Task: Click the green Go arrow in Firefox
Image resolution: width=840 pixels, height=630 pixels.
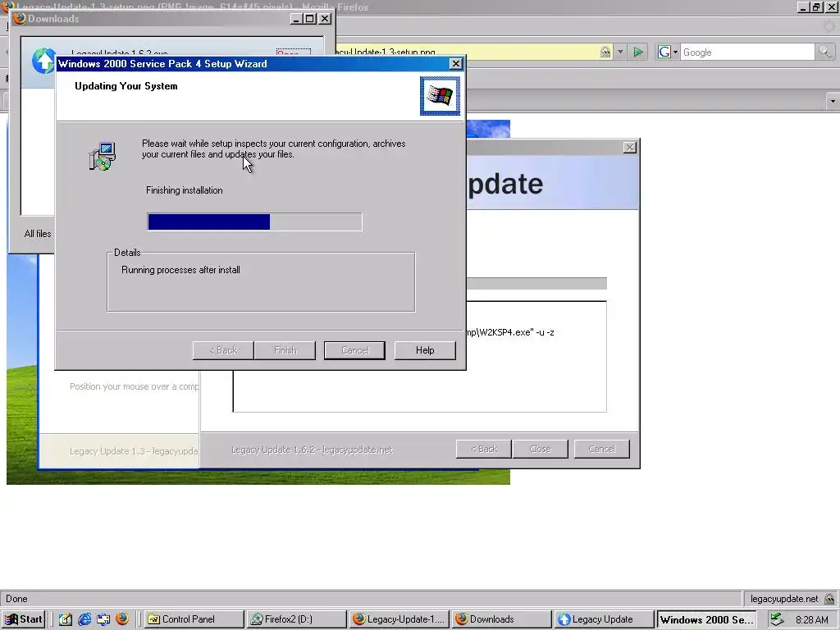Action: point(638,52)
